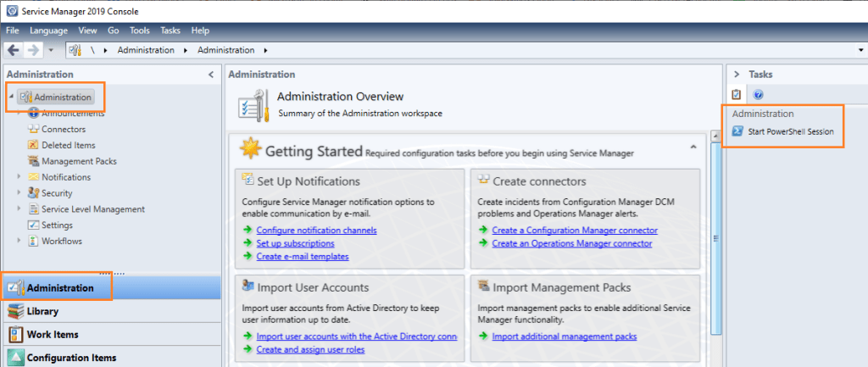The height and width of the screenshot is (367, 868).
Task: Collapse the Tasks pane chevron
Action: point(737,75)
